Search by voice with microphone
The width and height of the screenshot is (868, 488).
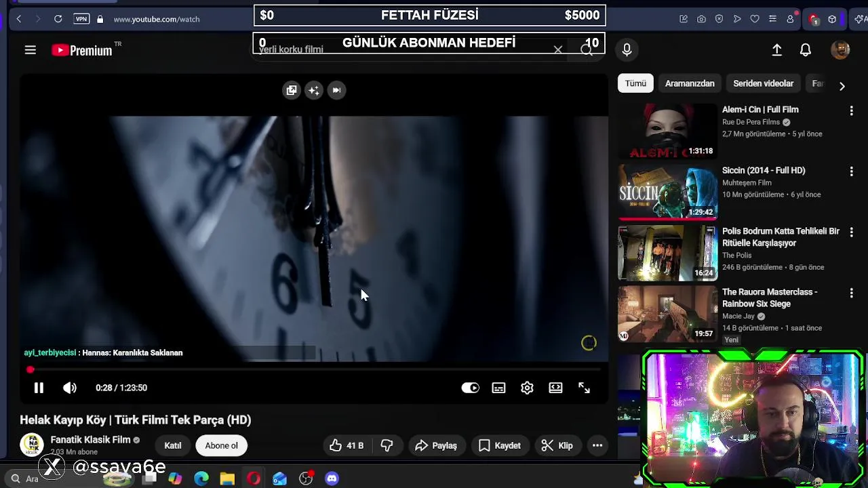coord(627,49)
